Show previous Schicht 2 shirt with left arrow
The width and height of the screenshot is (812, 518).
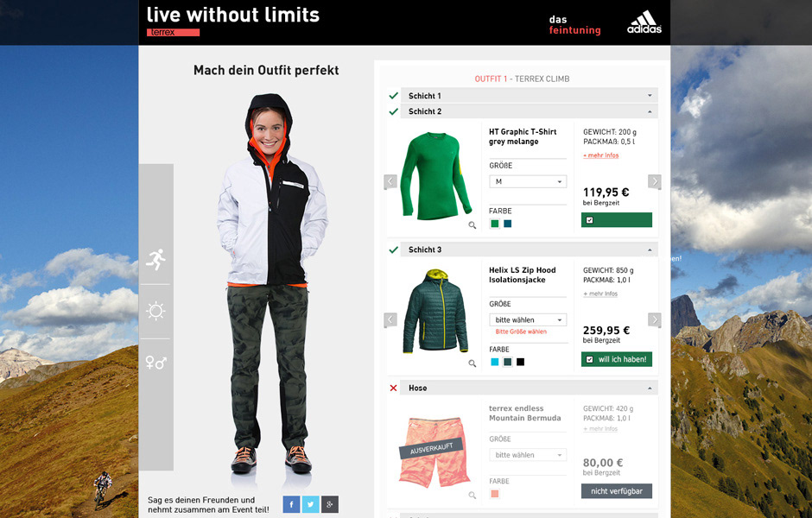point(390,181)
